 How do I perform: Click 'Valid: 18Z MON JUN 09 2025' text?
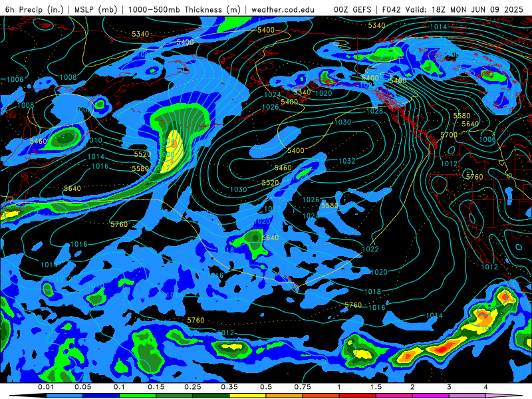tap(465, 9)
